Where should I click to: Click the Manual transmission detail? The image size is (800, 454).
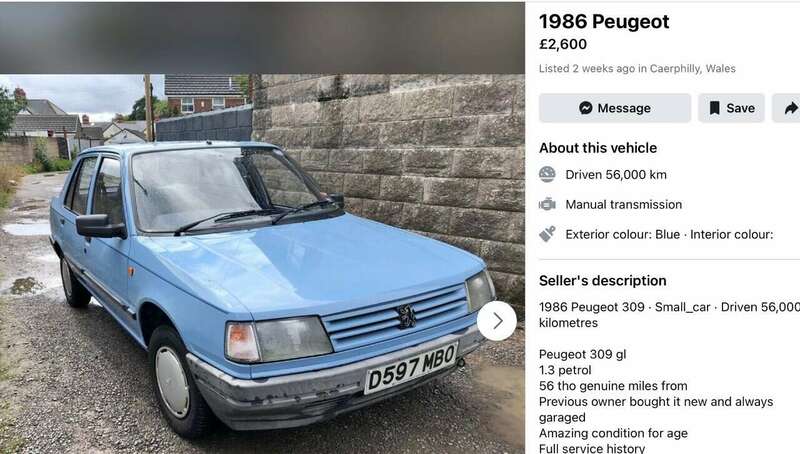coord(623,205)
